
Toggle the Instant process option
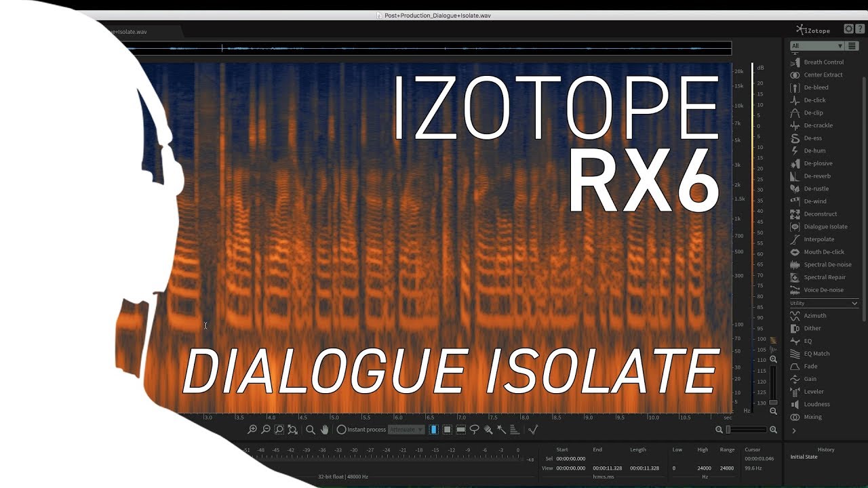click(361, 430)
